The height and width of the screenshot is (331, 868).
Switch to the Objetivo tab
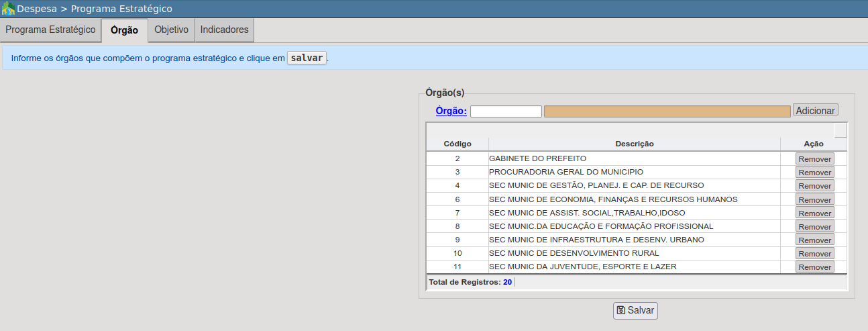click(x=171, y=30)
